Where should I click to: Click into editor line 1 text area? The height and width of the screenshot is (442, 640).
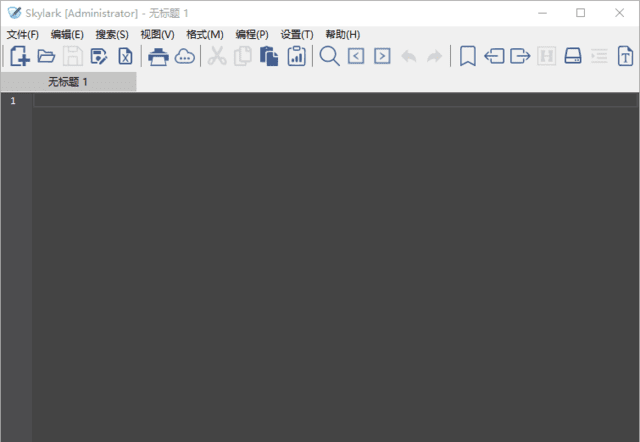336,100
